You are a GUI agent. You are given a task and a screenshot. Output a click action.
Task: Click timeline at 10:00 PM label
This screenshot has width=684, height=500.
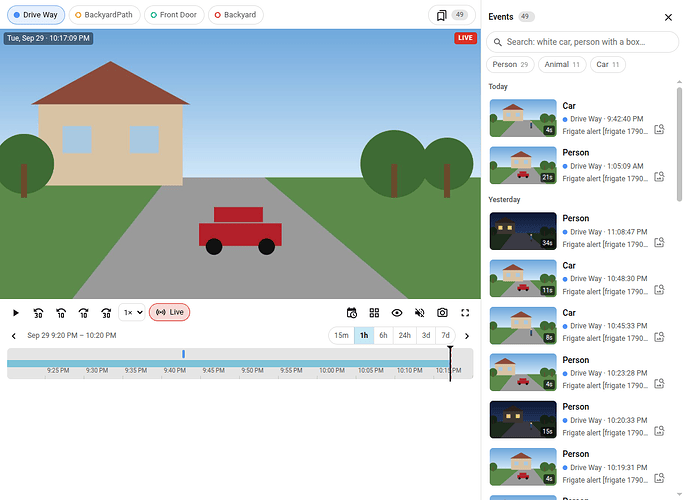point(332,370)
